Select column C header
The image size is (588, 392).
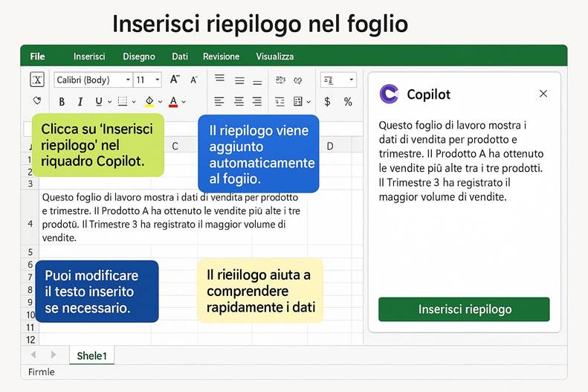pos(175,146)
